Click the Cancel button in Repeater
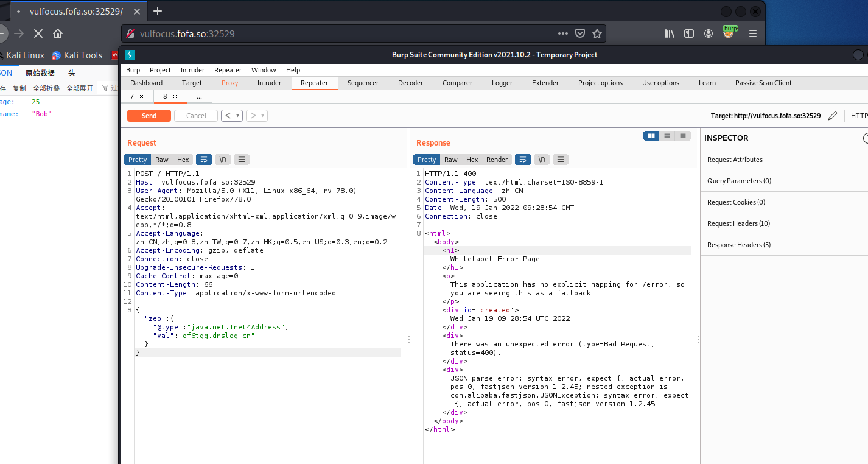Screen dimensions: 868x464 coord(196,116)
